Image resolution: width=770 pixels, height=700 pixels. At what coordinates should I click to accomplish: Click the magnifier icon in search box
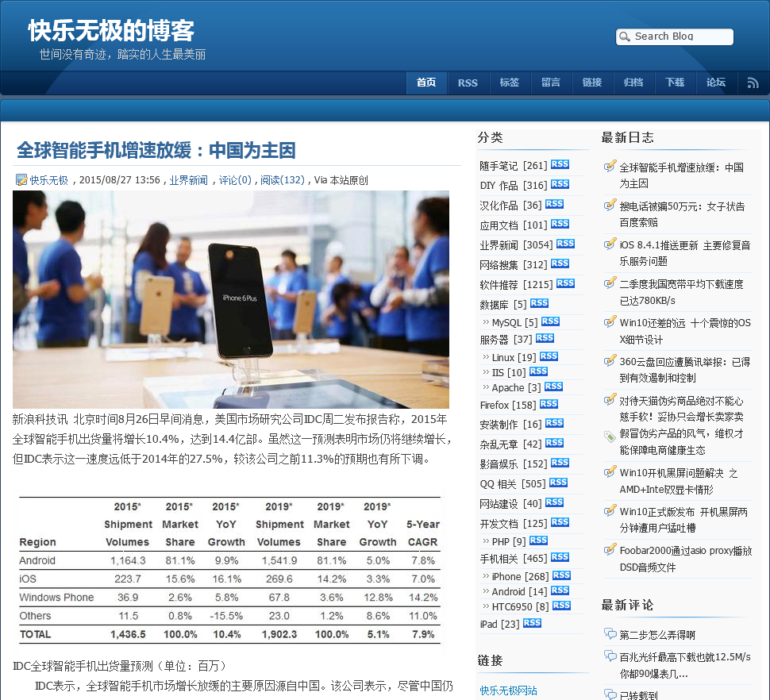pyautogui.click(x=625, y=37)
